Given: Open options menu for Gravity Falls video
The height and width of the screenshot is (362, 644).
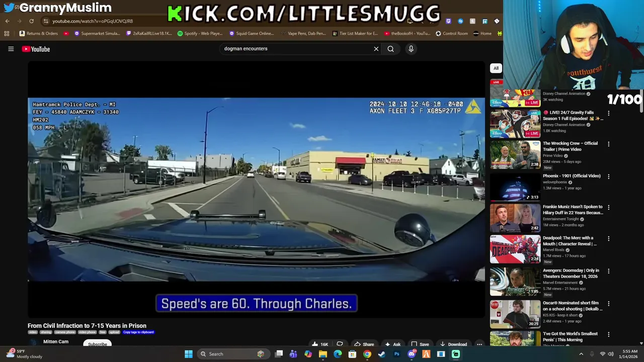Looking at the screenshot, I should tap(608, 113).
